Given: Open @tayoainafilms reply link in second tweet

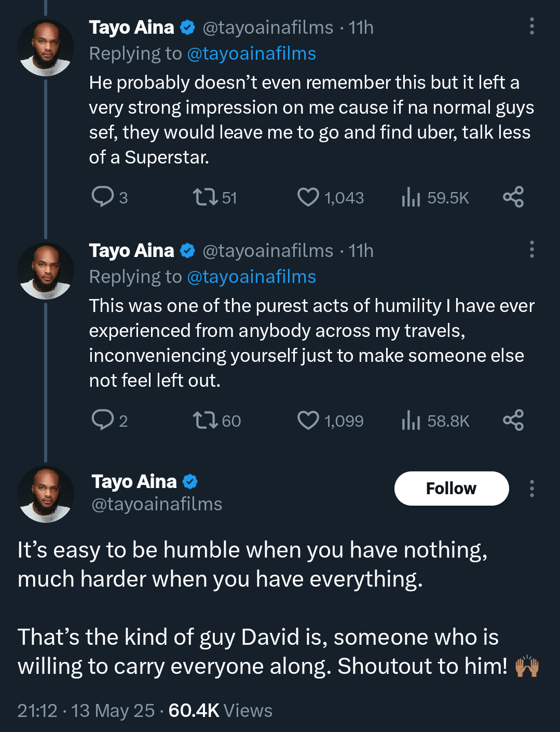Looking at the screenshot, I should tap(251, 277).
